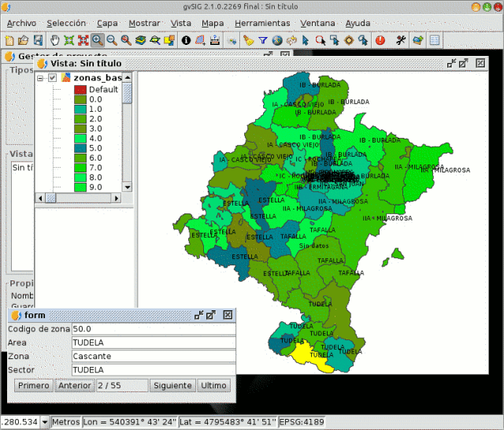Click the Zoom out magnifier tool
504x430 pixels.
(111, 39)
